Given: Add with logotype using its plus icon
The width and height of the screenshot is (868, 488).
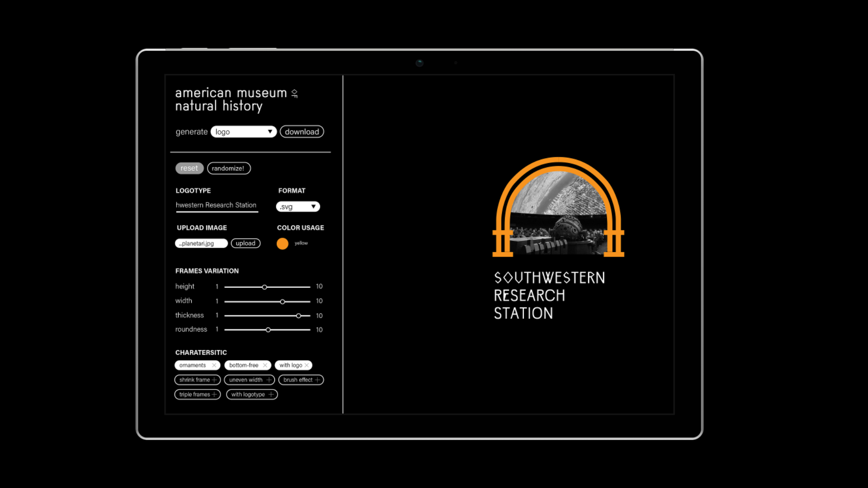Looking at the screenshot, I should tap(271, 394).
